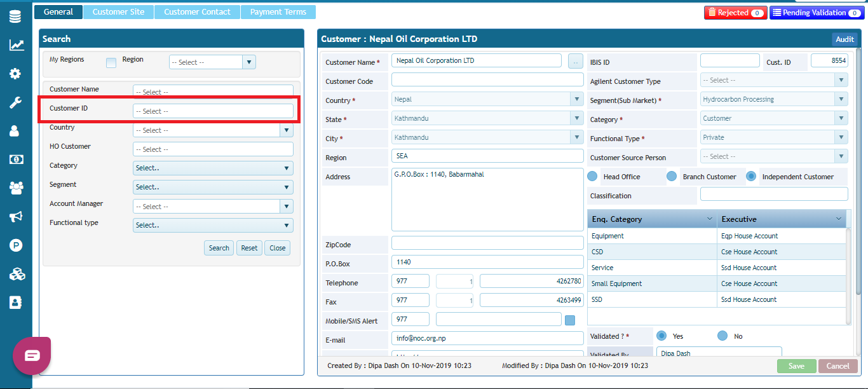The image size is (868, 389).
Task: Open the Customer Source Person dropdown
Action: 774,156
